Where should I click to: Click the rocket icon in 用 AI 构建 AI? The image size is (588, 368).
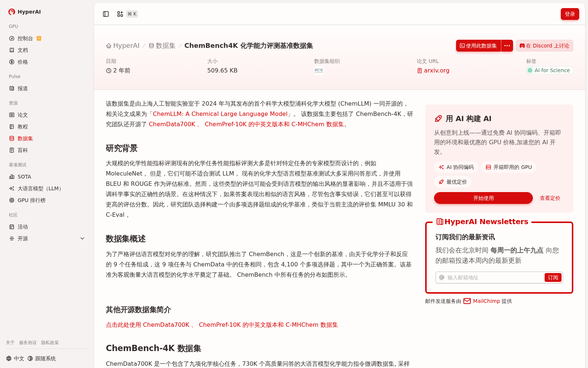pos(438,118)
